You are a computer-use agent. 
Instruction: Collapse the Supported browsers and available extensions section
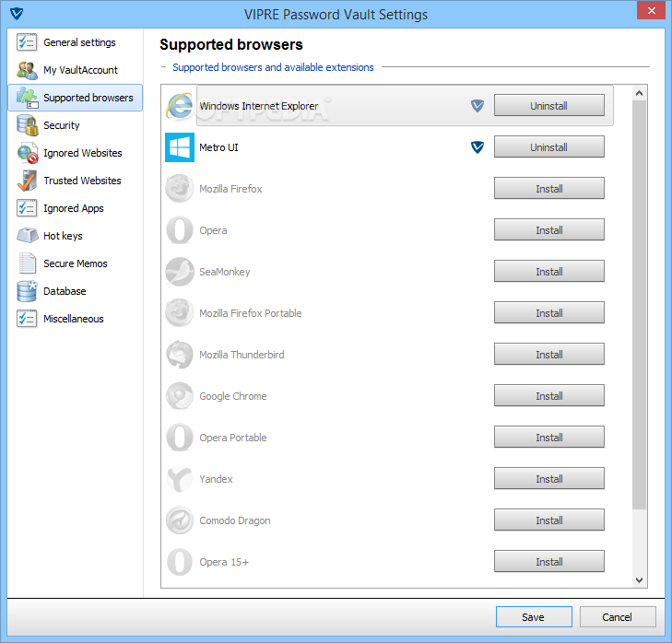[163, 67]
